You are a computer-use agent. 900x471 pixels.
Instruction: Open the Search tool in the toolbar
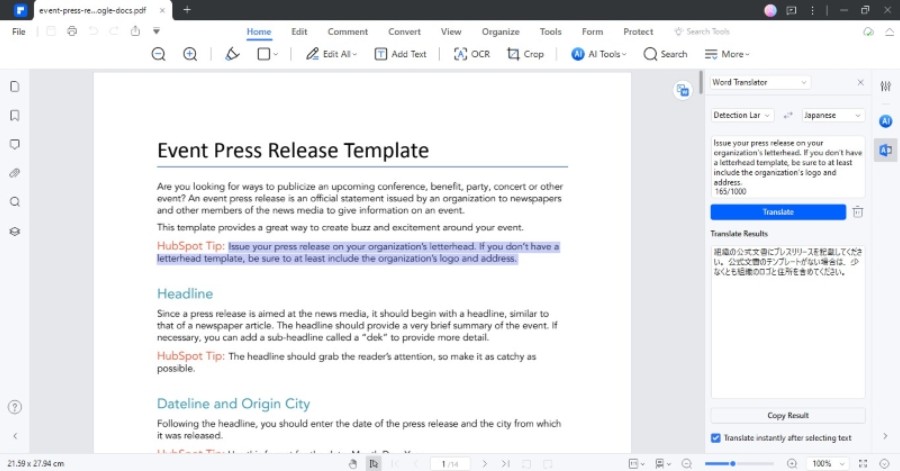[x=665, y=54]
